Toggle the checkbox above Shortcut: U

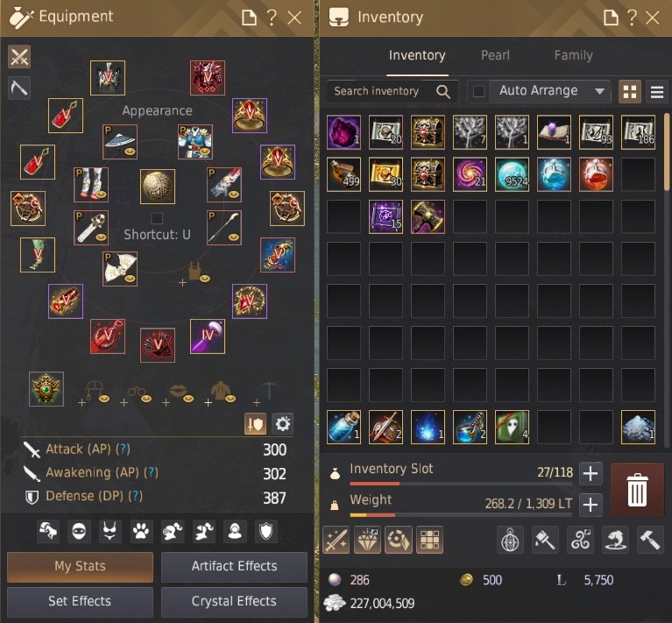[157, 218]
